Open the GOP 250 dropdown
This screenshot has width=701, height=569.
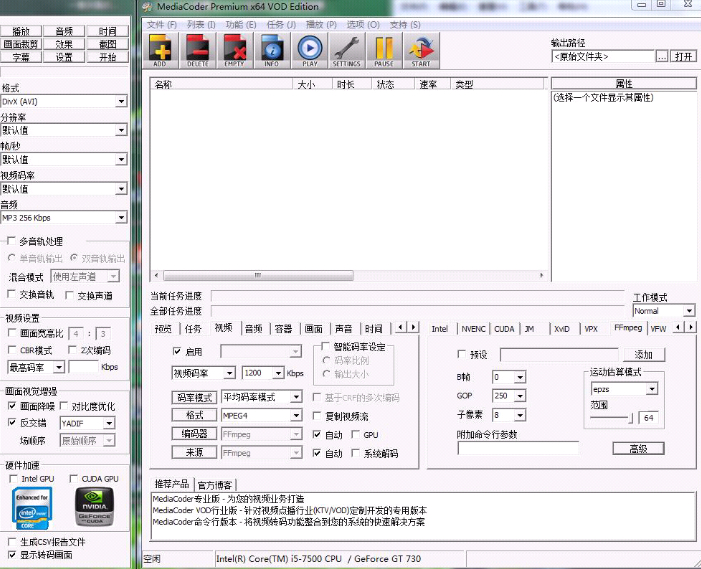pyautogui.click(x=519, y=396)
